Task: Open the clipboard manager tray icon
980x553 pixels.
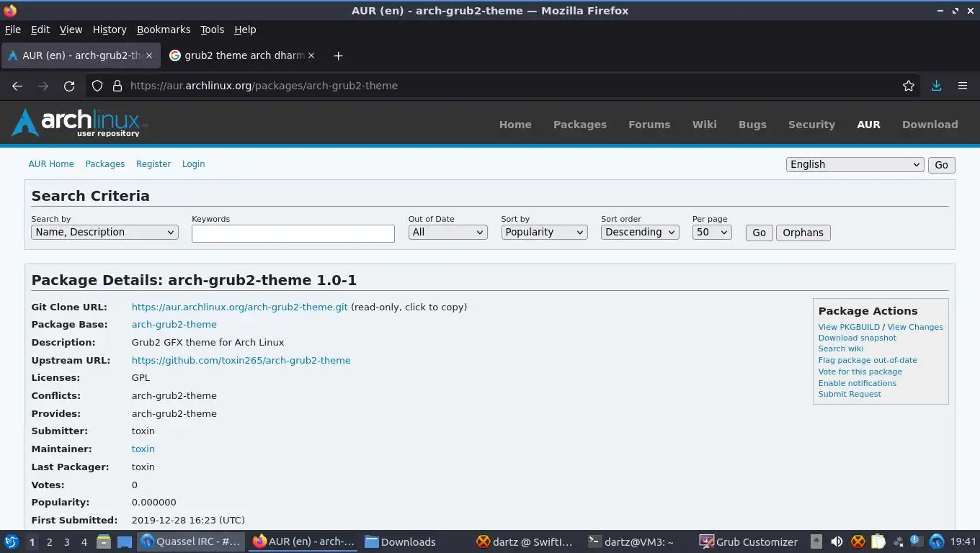Action: pyautogui.click(x=878, y=541)
